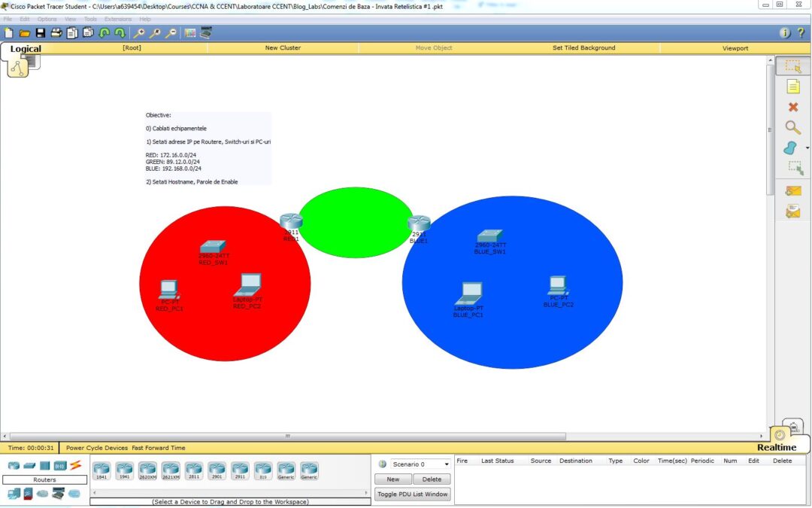
Task: Select the Place Note tool
Action: (792, 87)
